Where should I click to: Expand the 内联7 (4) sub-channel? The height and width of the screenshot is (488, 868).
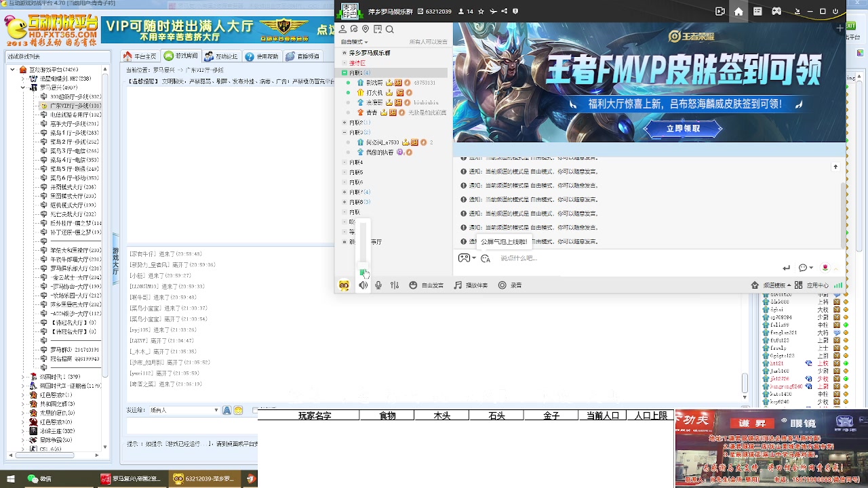[344, 192]
